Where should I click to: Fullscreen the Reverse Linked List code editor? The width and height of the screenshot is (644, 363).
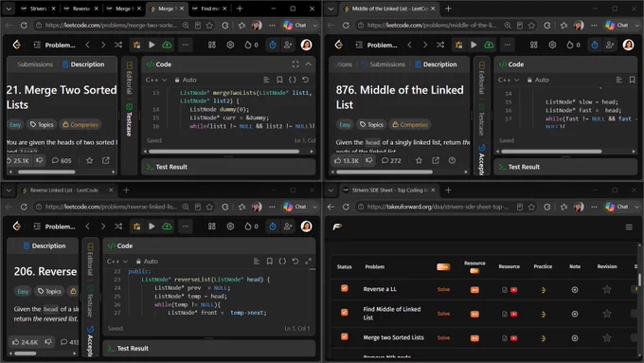click(308, 261)
